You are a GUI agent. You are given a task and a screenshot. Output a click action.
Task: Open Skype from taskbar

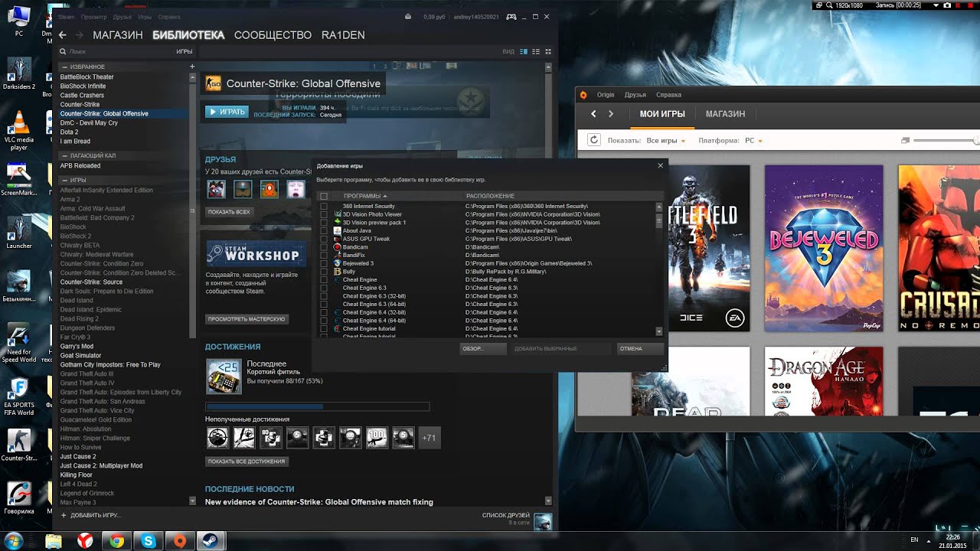coord(148,541)
